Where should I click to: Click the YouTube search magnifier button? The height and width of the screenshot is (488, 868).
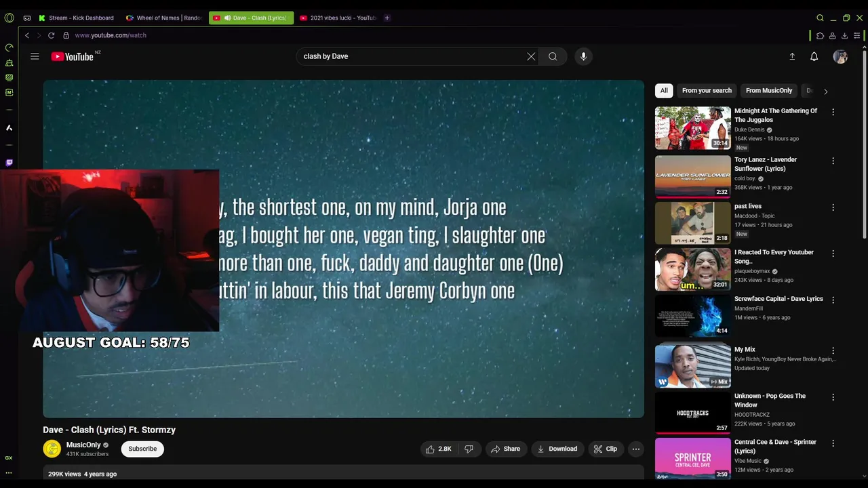(x=553, y=56)
